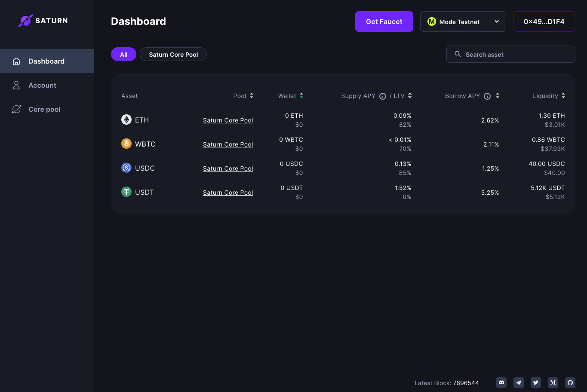Click the WBTC bitcoin asset icon
587x392 pixels.
126,144
